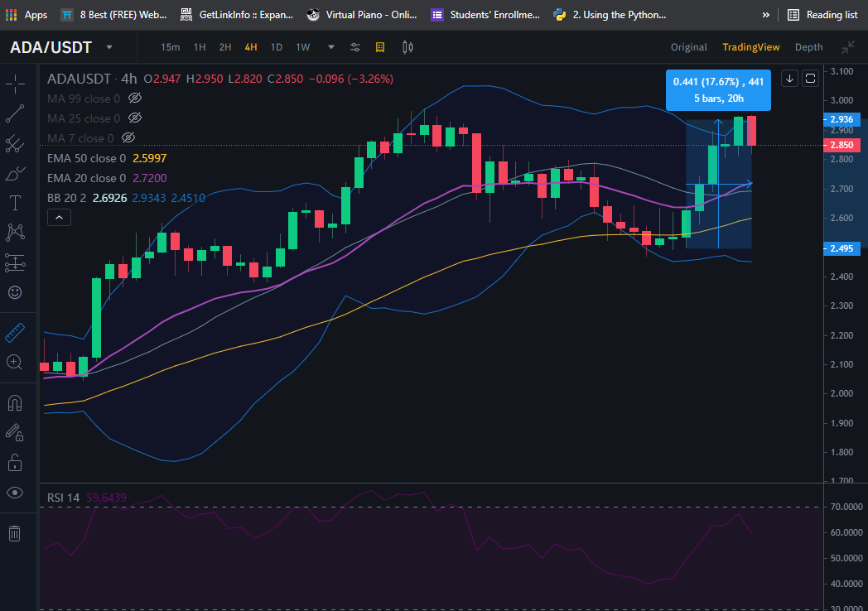Click the zoom in magnifier tool

[x=14, y=362]
